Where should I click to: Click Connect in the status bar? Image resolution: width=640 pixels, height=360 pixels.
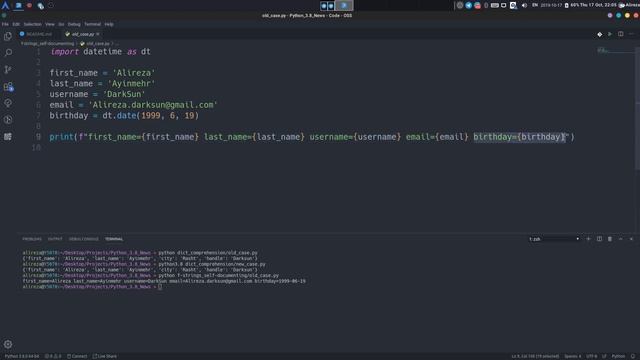click(x=77, y=356)
